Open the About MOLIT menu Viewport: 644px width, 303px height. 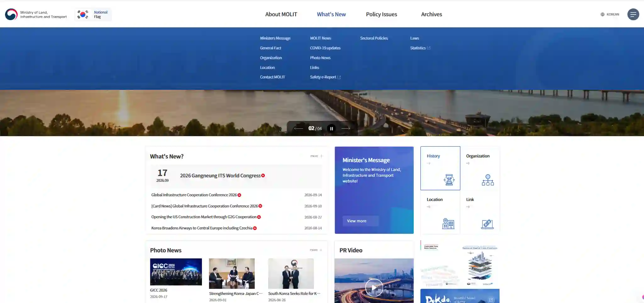[281, 14]
